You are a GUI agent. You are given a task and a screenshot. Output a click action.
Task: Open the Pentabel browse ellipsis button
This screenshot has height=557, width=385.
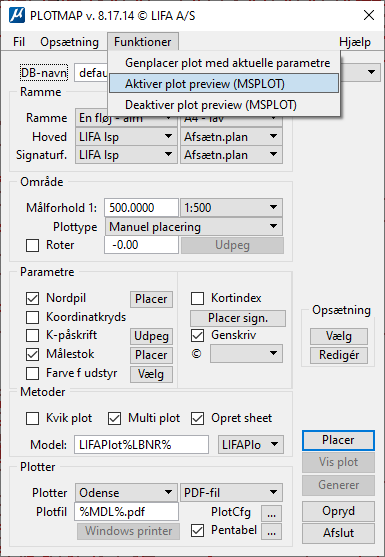[x=271, y=531]
